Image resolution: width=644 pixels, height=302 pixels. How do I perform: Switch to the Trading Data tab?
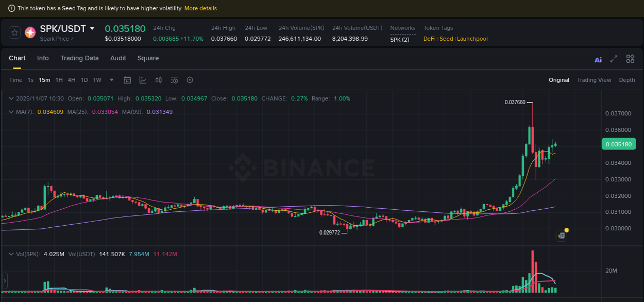(x=79, y=58)
